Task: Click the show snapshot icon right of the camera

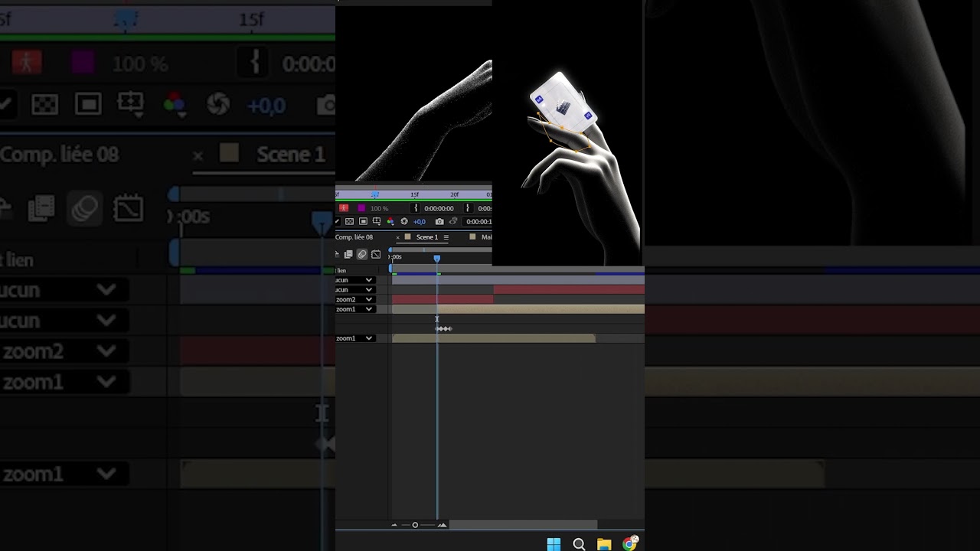Action: [x=453, y=222]
